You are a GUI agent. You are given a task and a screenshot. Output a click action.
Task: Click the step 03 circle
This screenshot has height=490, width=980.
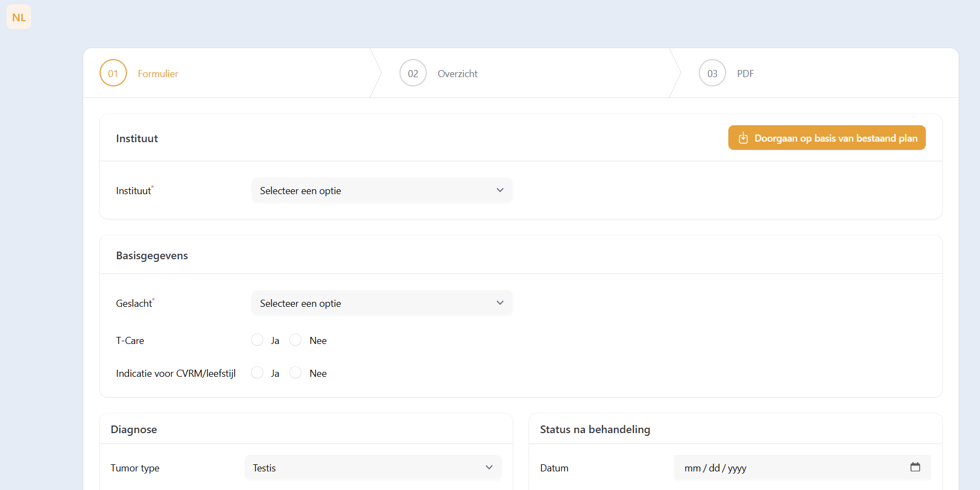[712, 73]
